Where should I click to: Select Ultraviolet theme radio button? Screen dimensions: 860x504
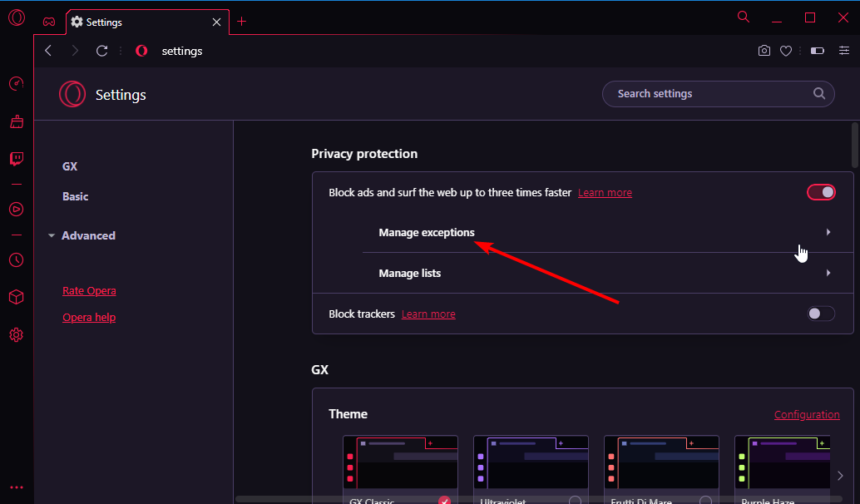[x=575, y=500]
